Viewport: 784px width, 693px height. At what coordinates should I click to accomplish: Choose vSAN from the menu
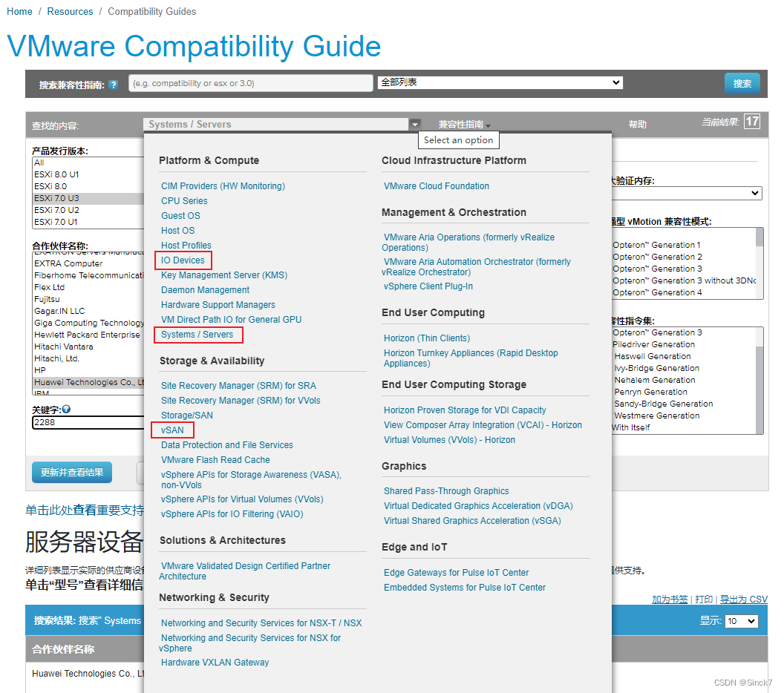coord(172,430)
